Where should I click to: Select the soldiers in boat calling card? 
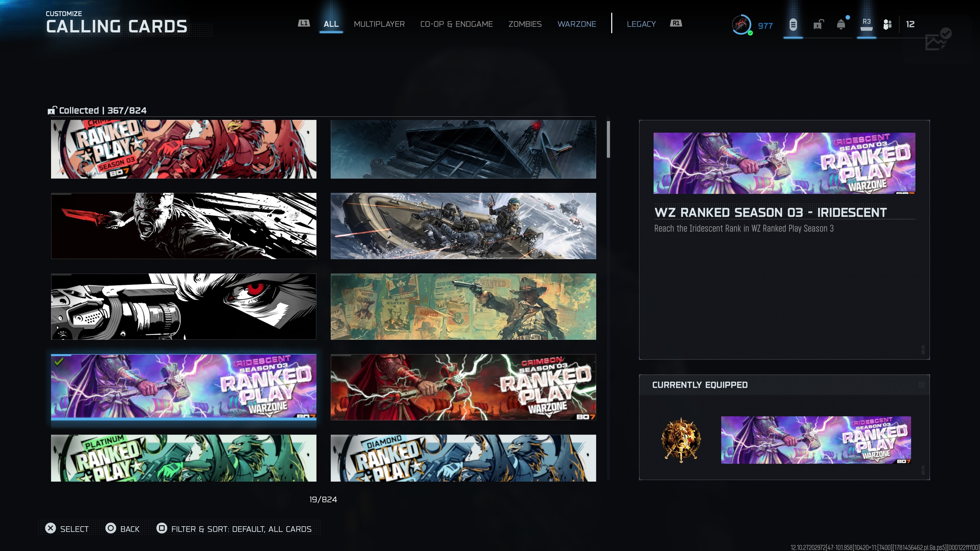click(463, 226)
